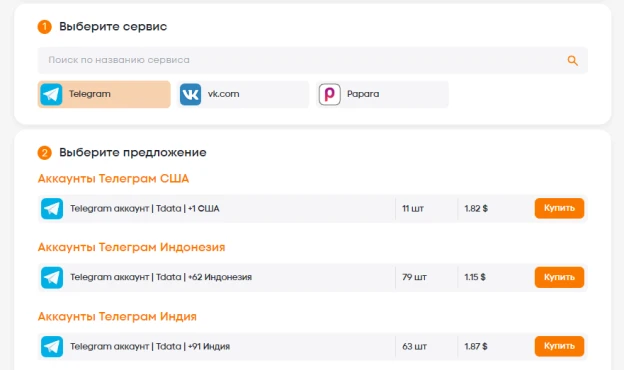Click the 63 шт quantity in India row
624x370 pixels.
point(414,347)
